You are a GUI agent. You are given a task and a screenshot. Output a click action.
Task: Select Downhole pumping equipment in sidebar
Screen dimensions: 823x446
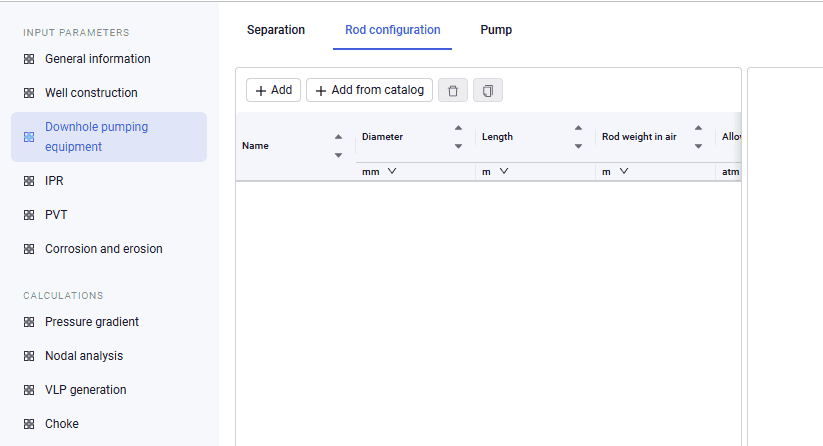click(109, 137)
